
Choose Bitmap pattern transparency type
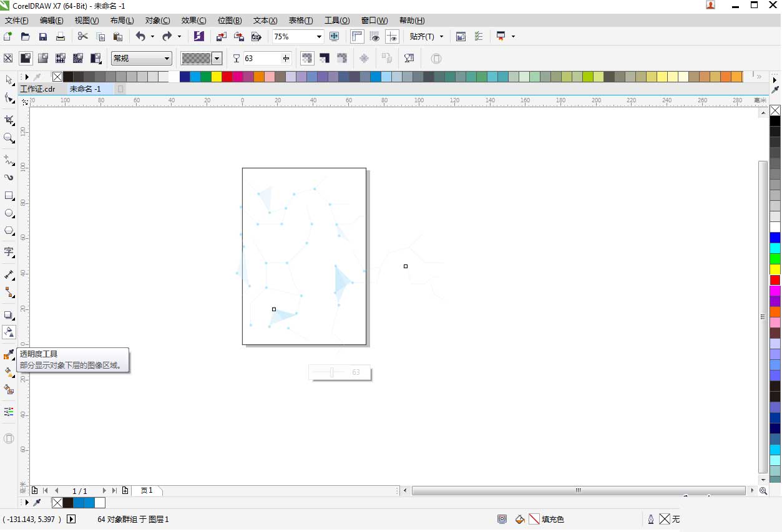point(78,58)
